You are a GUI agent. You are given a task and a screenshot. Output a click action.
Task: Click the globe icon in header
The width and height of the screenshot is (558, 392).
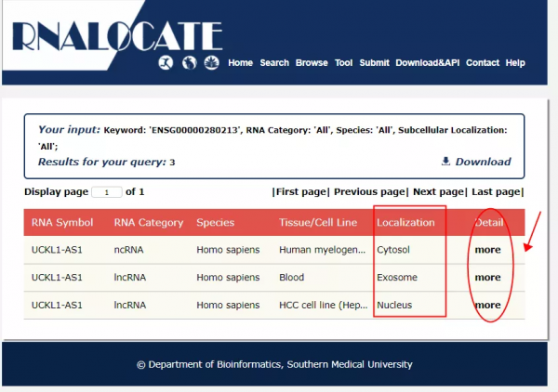189,62
